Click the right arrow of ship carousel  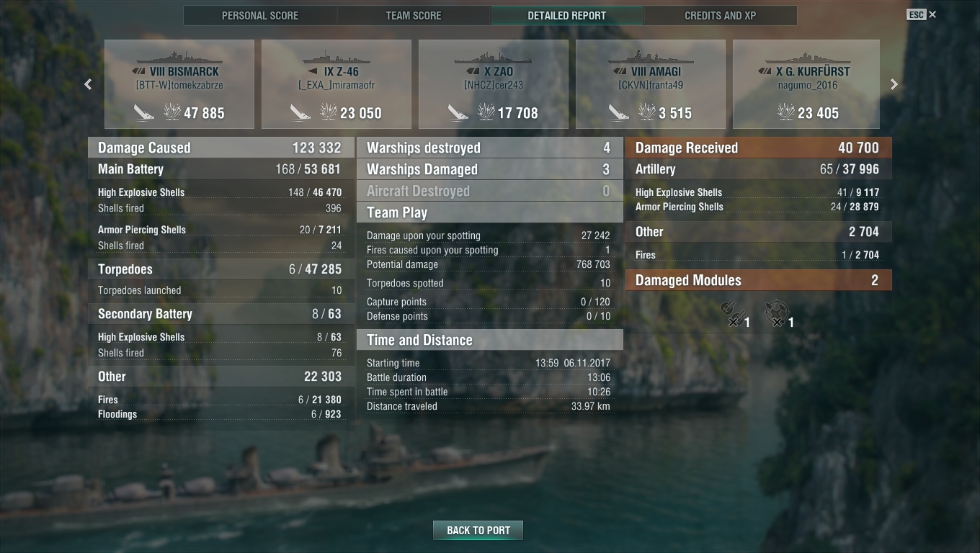pos(894,84)
